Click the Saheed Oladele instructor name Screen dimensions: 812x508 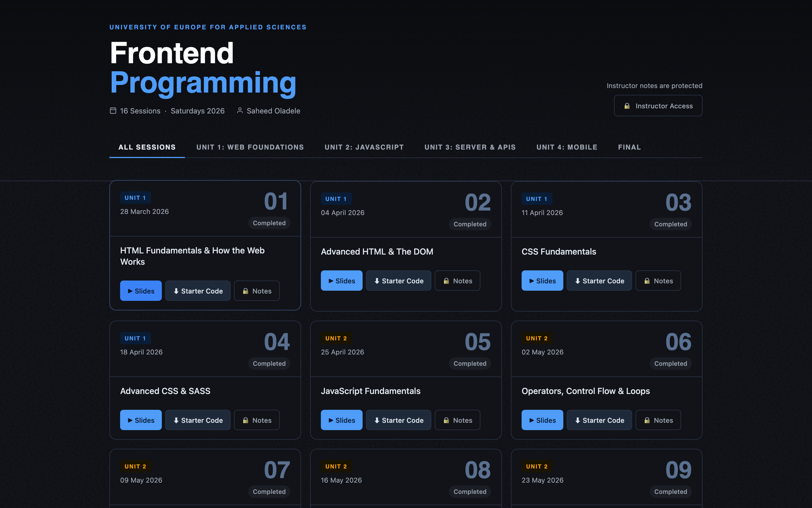273,111
